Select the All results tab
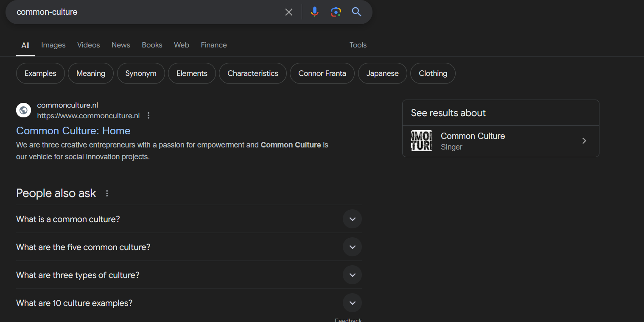Screen dimensions: 644x322 [x=25, y=45]
